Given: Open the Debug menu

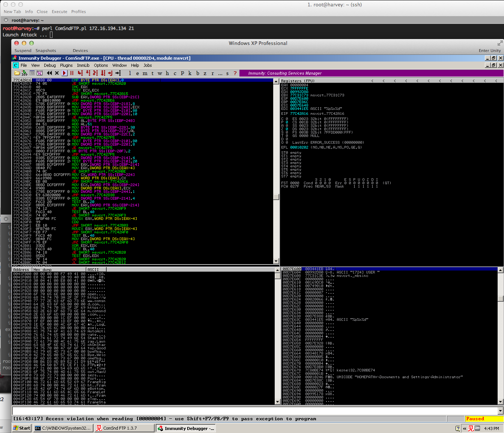Looking at the screenshot, I should (x=50, y=65).
